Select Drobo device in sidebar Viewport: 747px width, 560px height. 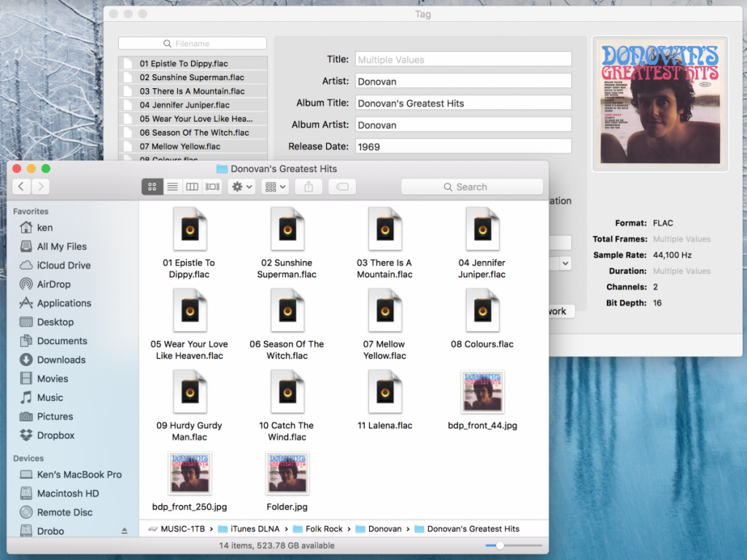(x=42, y=531)
